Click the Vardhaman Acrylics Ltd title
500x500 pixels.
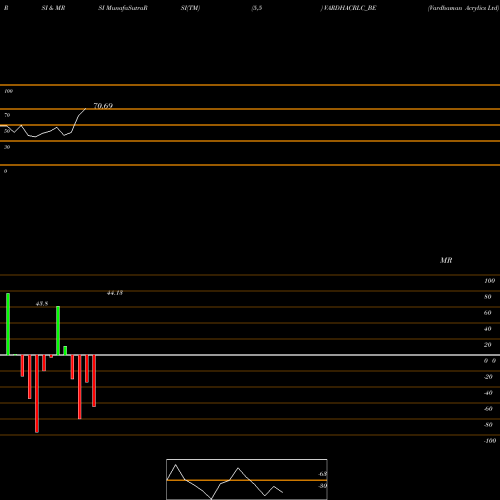point(463,8)
